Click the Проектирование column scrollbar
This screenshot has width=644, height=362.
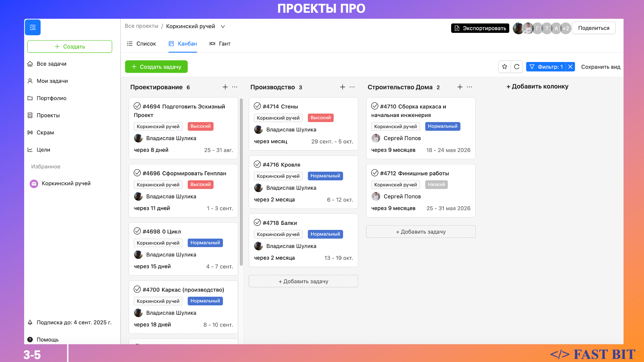click(241, 181)
